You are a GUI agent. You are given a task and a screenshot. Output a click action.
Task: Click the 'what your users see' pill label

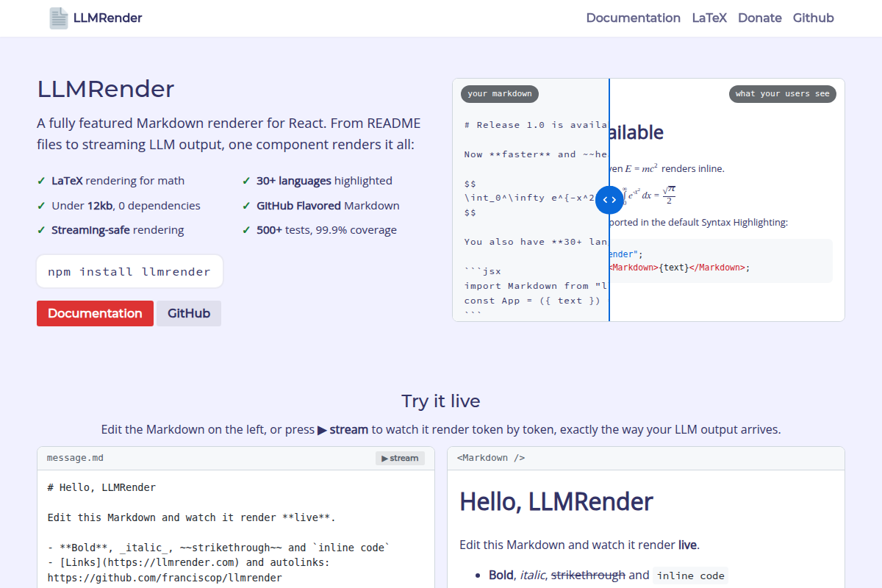click(782, 94)
